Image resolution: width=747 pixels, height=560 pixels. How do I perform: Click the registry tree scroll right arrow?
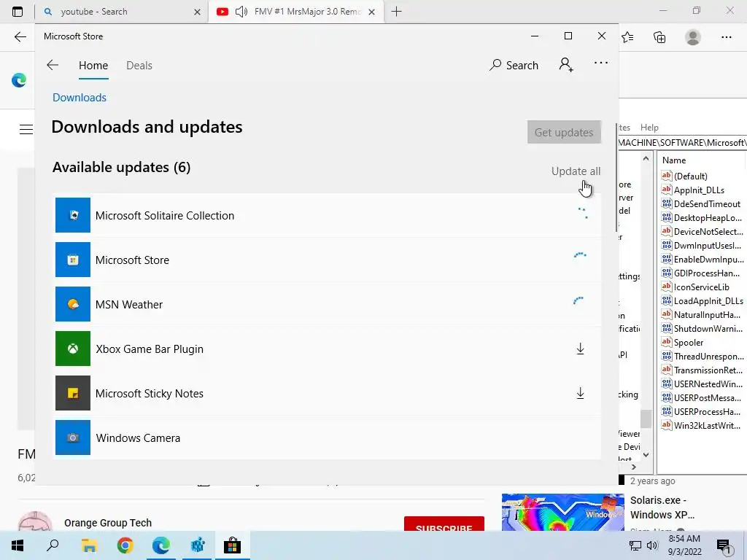pos(634,467)
